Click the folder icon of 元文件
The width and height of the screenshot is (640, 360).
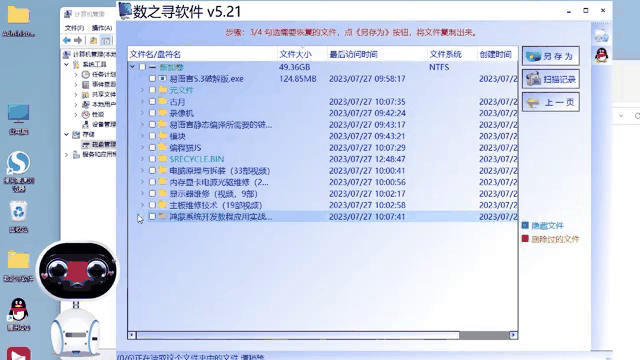coord(162,89)
